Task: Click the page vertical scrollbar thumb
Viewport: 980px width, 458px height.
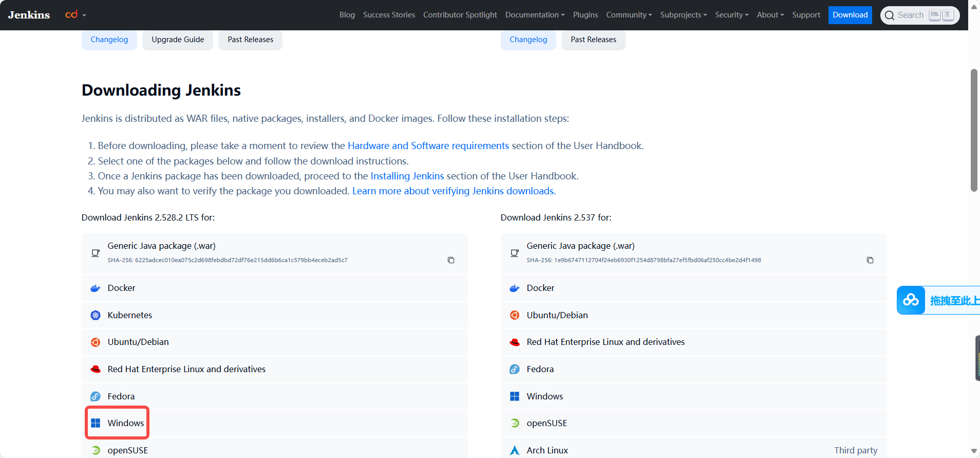Action: coord(974,130)
